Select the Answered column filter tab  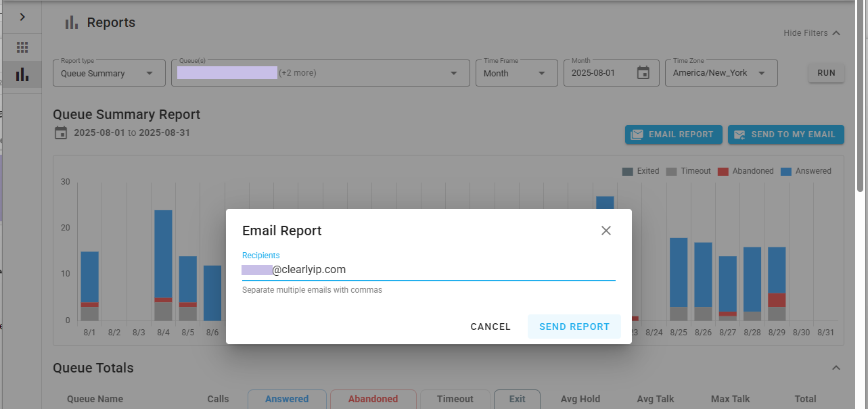[287, 399]
